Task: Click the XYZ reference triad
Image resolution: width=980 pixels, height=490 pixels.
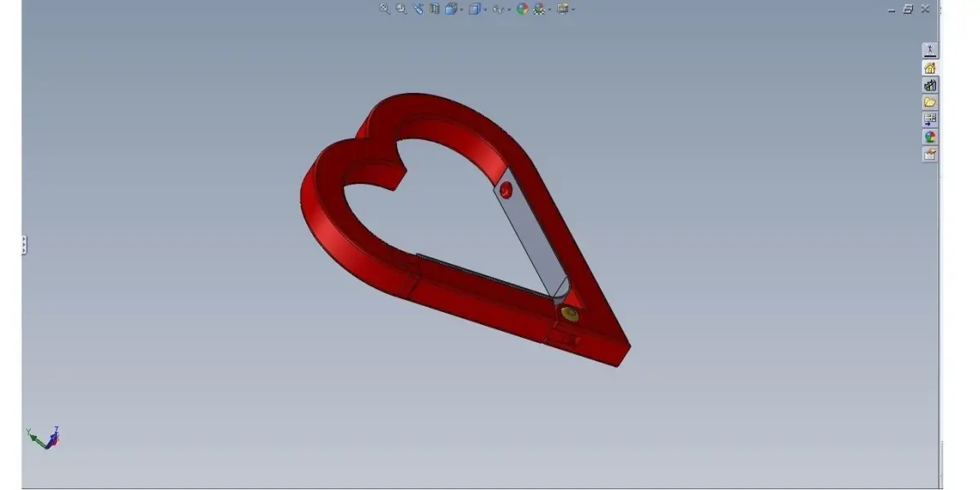Action: click(x=43, y=438)
